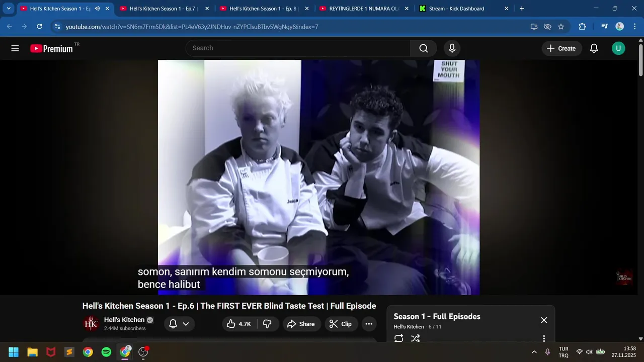Viewport: 644px width, 362px height.
Task: Open Chrome media controls icon
Action: point(604,27)
